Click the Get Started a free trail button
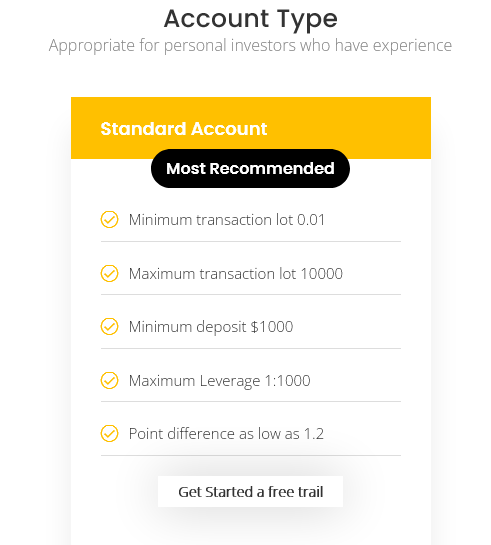Viewport: 491px width, 545px height. coord(250,491)
